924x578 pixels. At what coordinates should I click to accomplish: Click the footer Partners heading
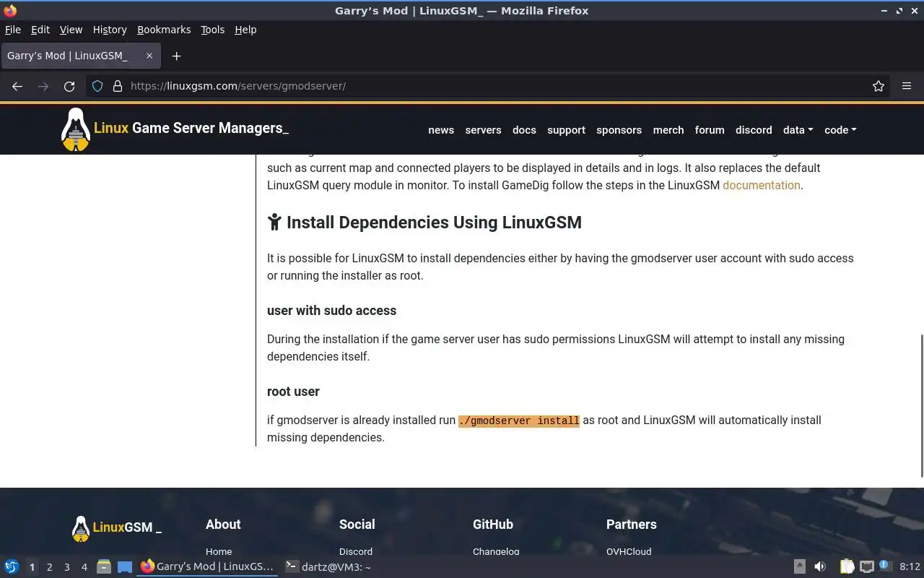632,525
